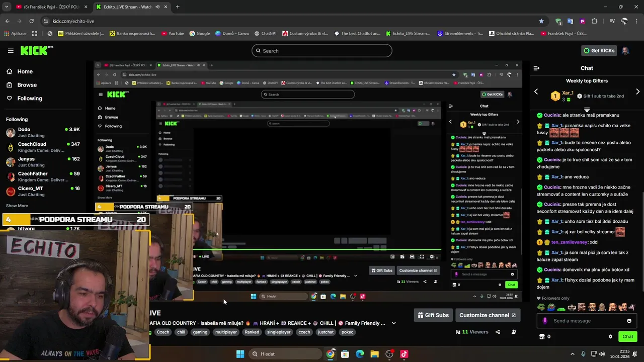The height and width of the screenshot is (362, 644).
Task: Open Windows taskbar Hledat search box
Action: click(x=285, y=354)
